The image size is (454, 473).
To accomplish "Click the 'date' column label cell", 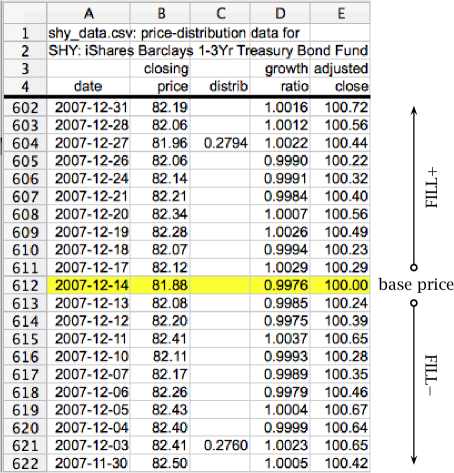I will (88, 86).
